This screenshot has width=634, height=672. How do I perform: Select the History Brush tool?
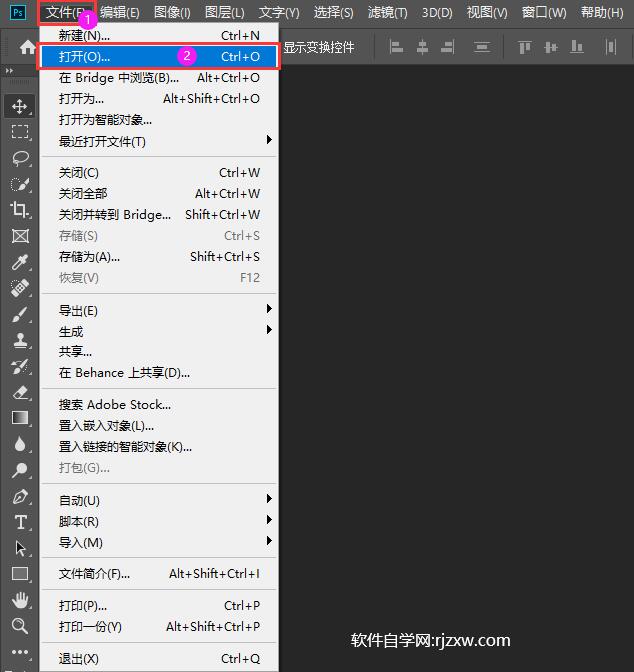pyautogui.click(x=20, y=366)
